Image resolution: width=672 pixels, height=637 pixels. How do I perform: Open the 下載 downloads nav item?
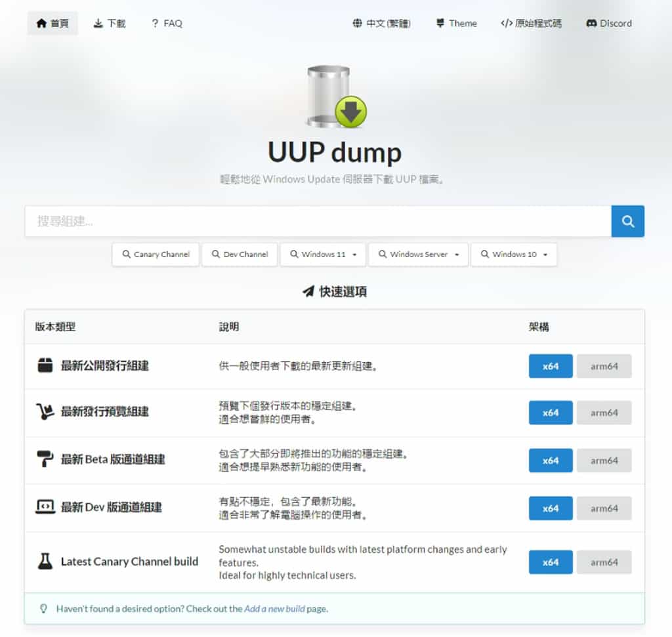point(110,23)
